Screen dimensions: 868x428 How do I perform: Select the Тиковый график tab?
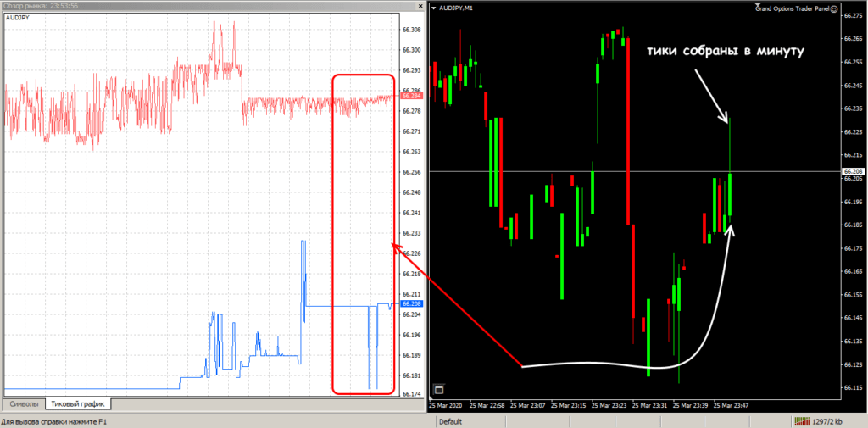(x=77, y=404)
